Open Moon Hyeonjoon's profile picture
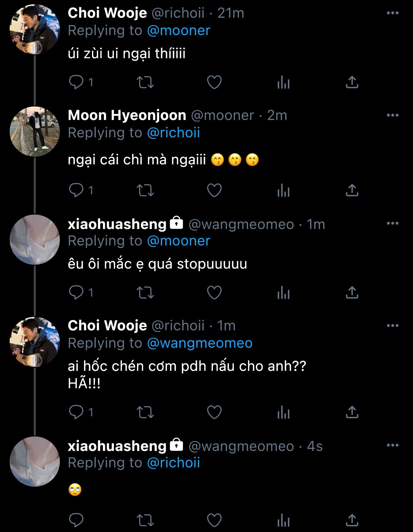413x532 pixels. click(35, 131)
